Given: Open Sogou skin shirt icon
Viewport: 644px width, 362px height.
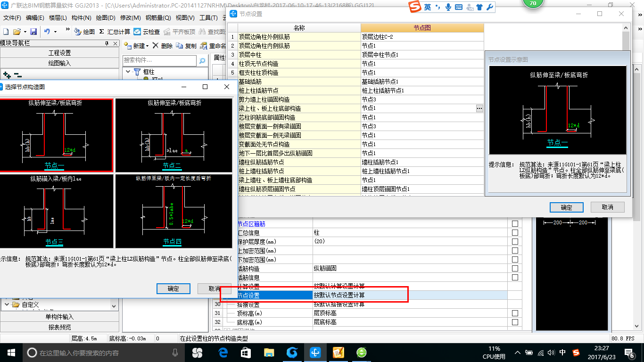Looking at the screenshot, I should (479, 7).
